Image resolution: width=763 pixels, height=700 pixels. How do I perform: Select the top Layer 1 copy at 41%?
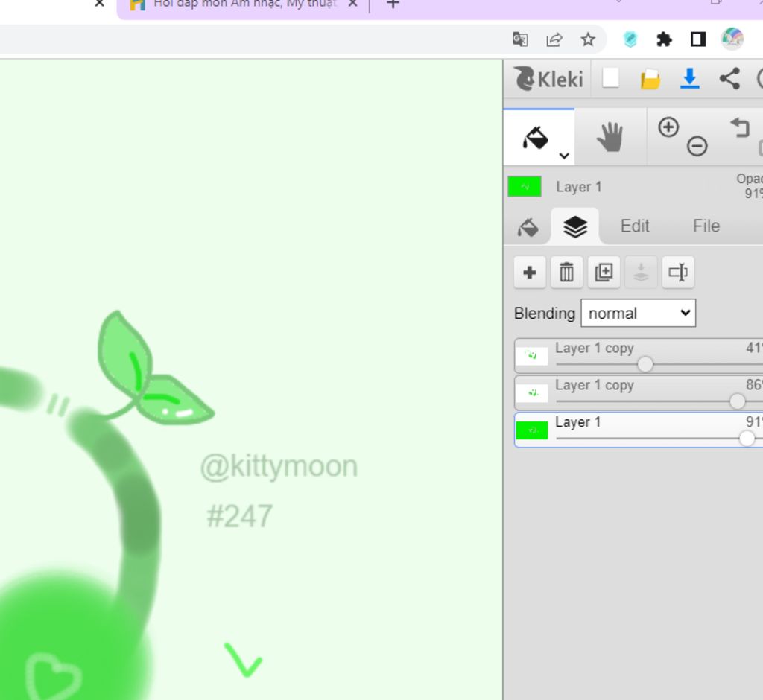[639, 356]
